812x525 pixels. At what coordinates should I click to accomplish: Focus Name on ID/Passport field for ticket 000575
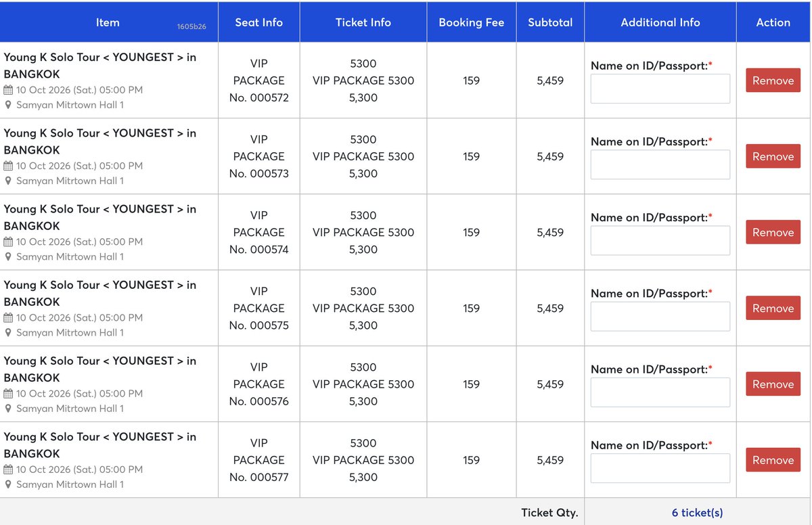click(660, 316)
